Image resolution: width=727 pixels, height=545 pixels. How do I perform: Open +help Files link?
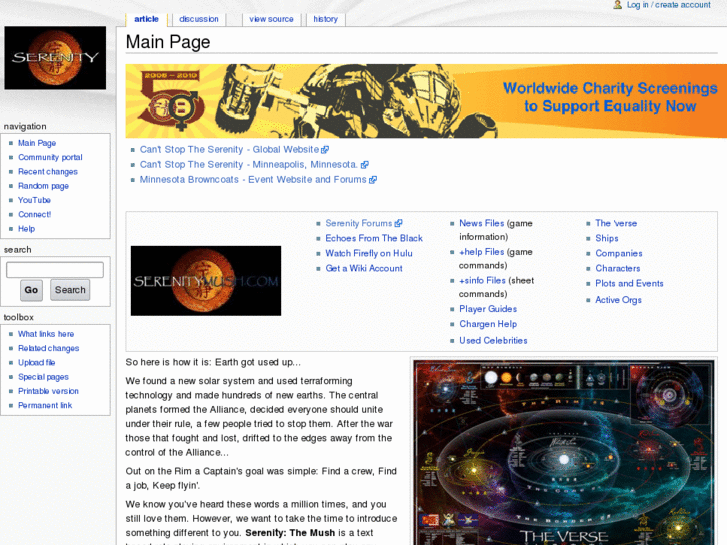tap(482, 252)
